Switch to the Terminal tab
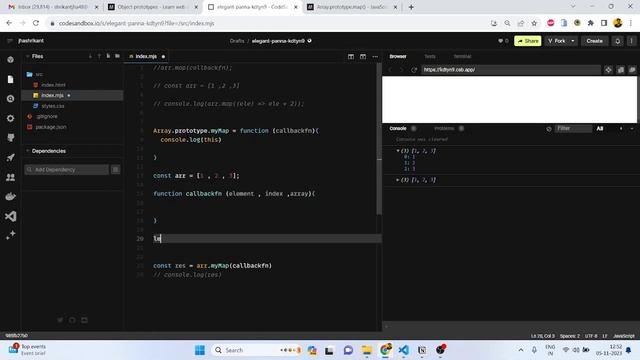 (x=462, y=57)
